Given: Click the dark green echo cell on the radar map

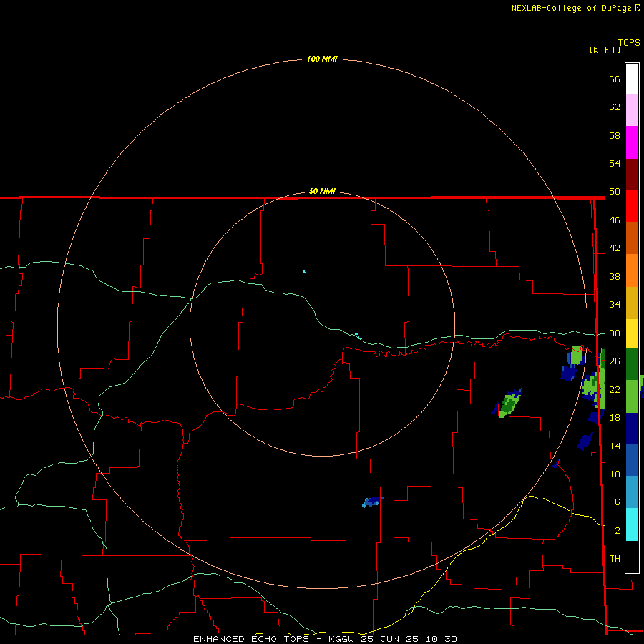Looking at the screenshot, I should pyautogui.click(x=509, y=404).
